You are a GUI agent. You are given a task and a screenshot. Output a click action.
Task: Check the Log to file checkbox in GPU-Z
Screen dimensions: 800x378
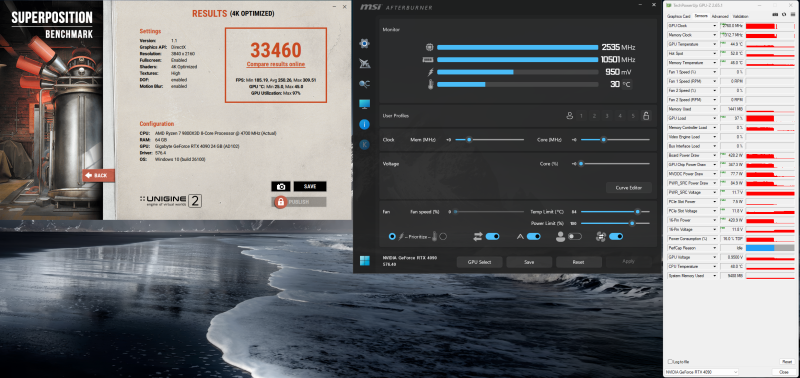point(669,361)
